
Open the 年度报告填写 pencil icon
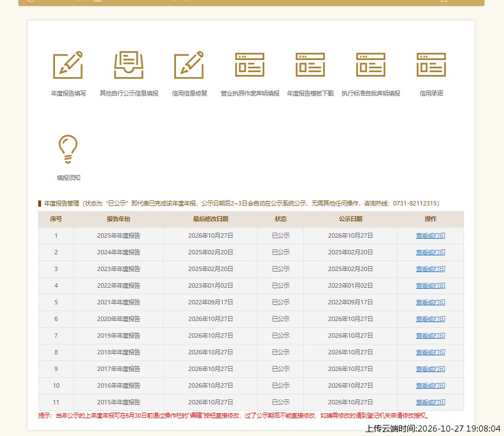click(x=68, y=65)
